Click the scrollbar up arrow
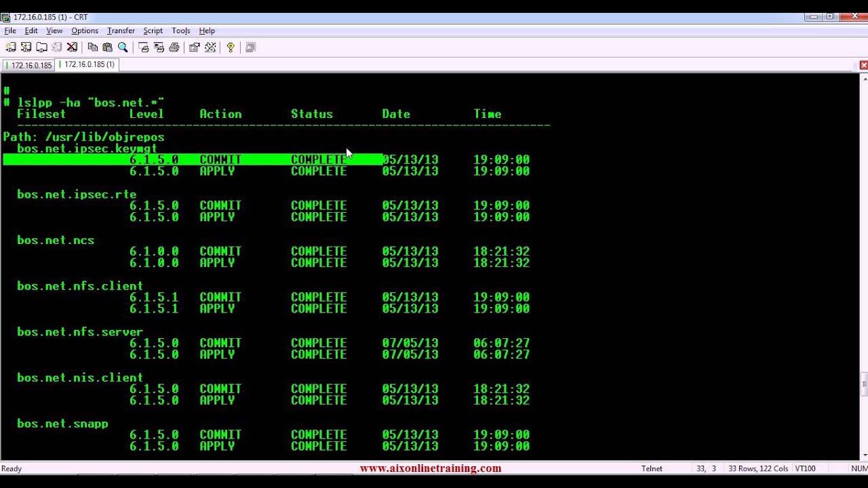 pos(864,79)
